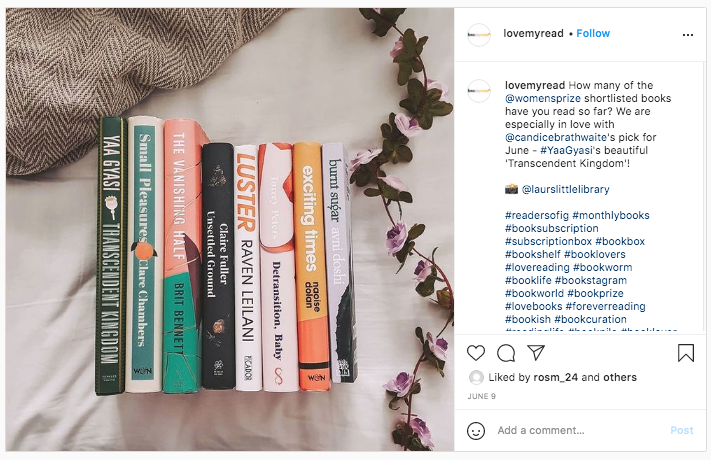Click lovemyread avatar beside the caption
Image resolution: width=711 pixels, height=460 pixels.
coord(479,91)
